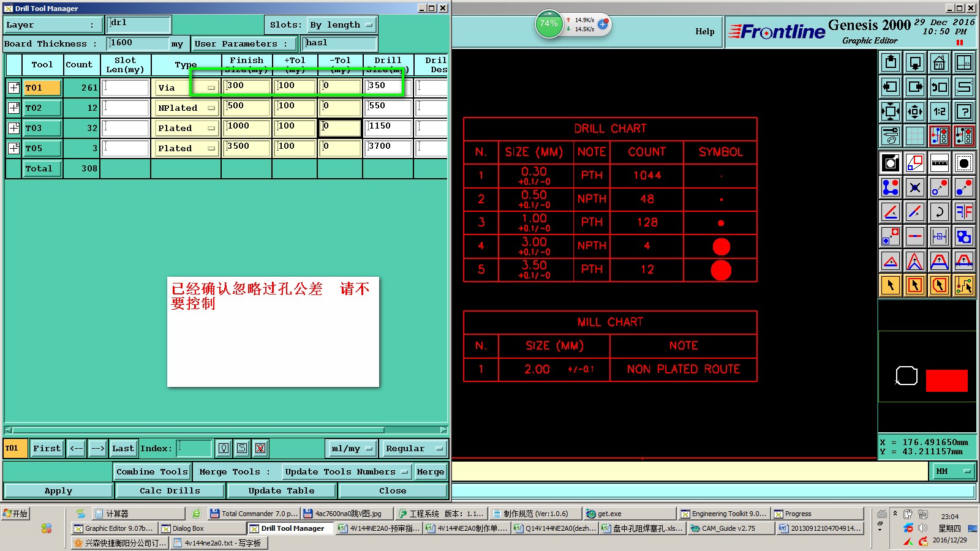980x551 pixels.
Task: Select the rectangle selection pointer tool
Action: point(915,285)
